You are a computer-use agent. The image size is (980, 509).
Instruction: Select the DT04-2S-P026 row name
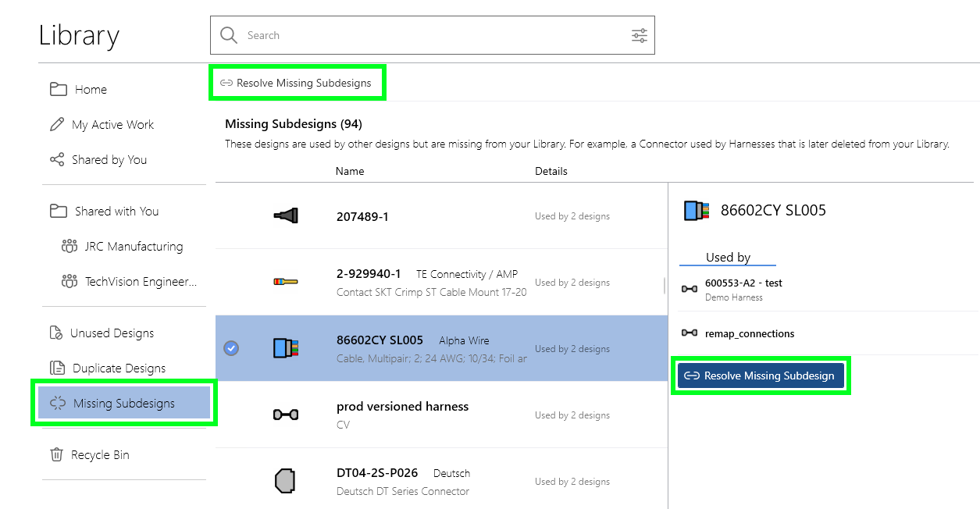click(x=377, y=473)
